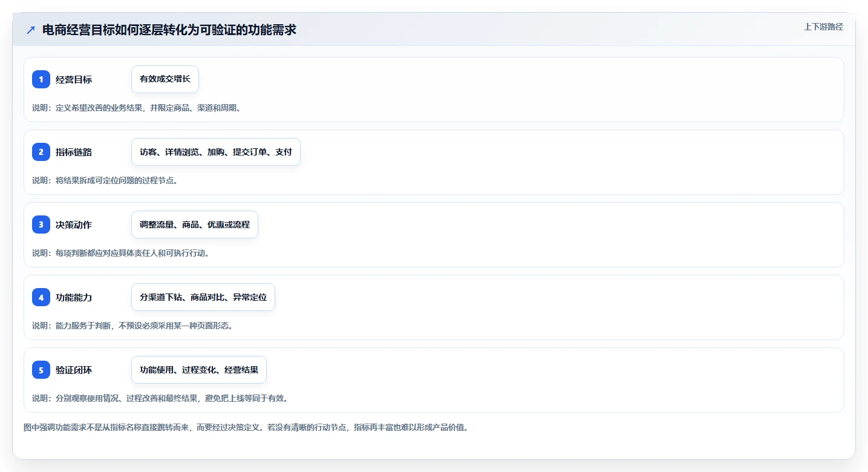Screen dimensions: 868x472
Task: Click the 上下游路径 label
Action: click(823, 27)
